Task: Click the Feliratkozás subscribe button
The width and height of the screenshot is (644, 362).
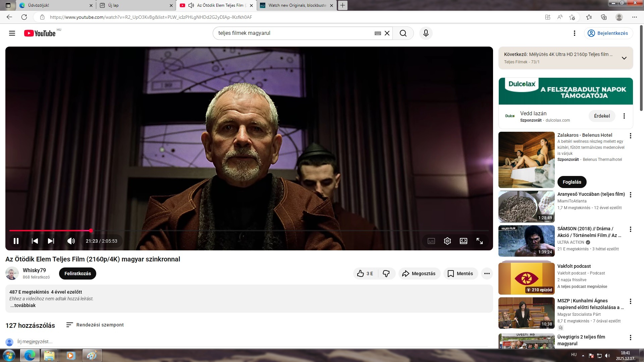Action: [77, 274]
